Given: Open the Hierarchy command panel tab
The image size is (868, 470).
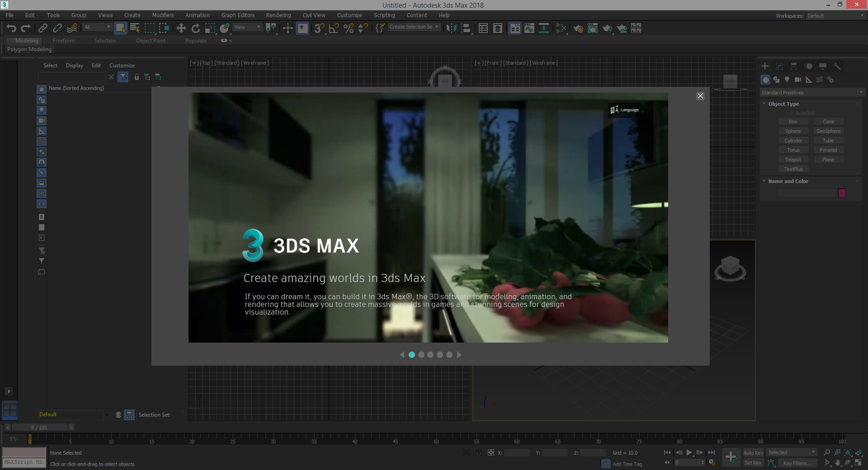Looking at the screenshot, I should [x=794, y=66].
